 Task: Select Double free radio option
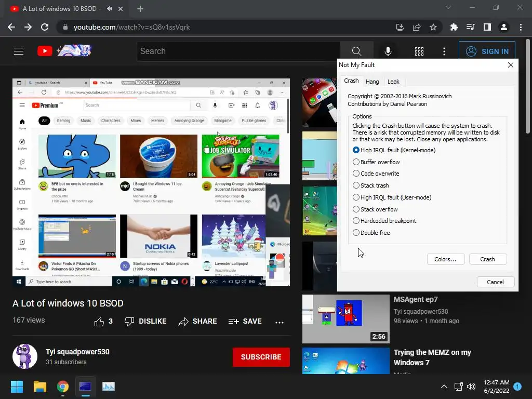coord(371,232)
